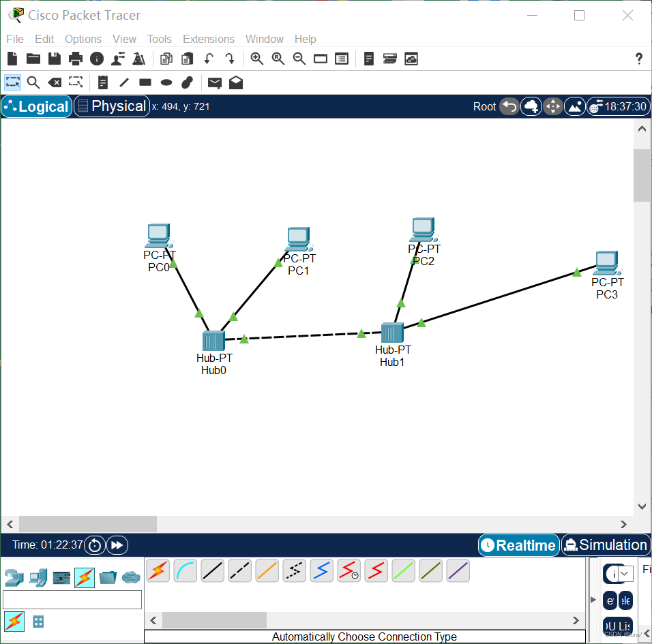Print the workspace with the printer icon
Screen dimensions: 652x644
75,59
